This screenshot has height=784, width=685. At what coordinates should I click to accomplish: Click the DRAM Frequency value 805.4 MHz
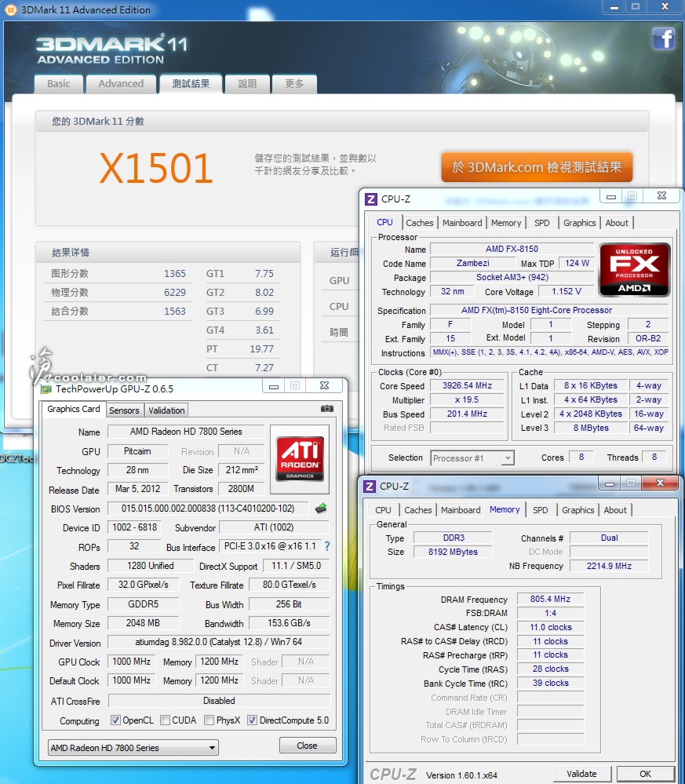[x=550, y=599]
